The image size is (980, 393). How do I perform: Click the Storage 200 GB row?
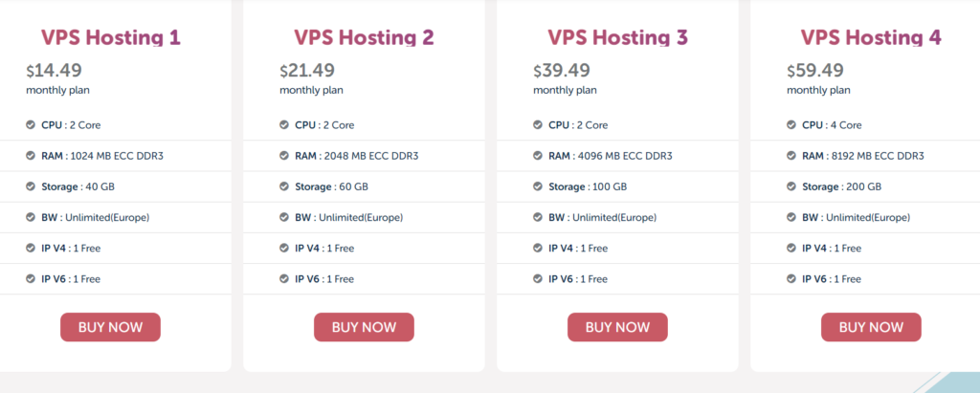(x=865, y=186)
